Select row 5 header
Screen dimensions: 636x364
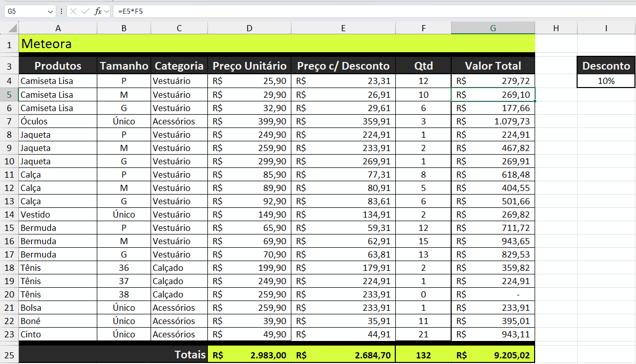coord(9,94)
